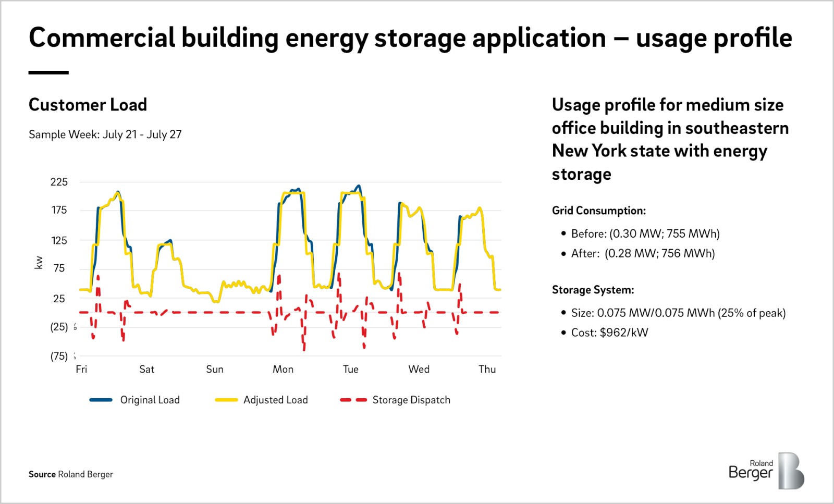This screenshot has width=834, height=504.
Task: Select the blue Original Load legend line
Action: click(101, 400)
